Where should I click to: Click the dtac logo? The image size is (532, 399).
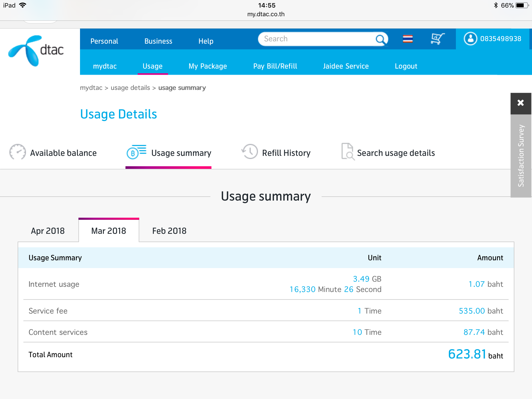point(36,51)
